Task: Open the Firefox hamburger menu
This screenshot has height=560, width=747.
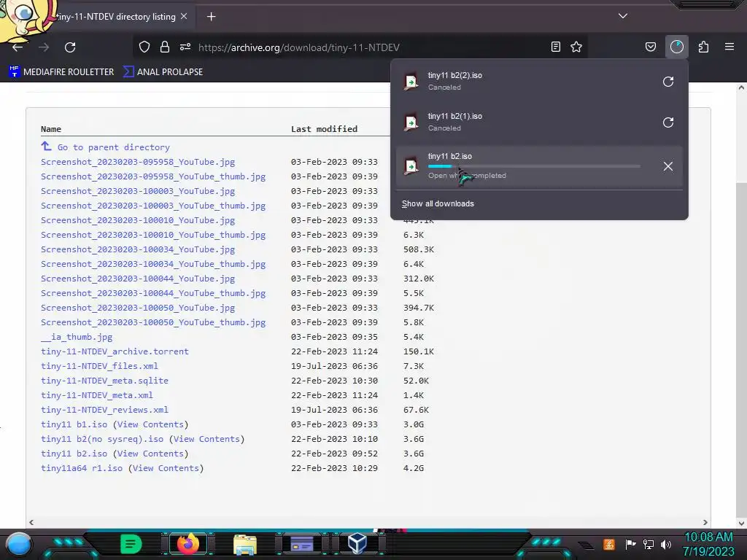Action: tap(729, 47)
